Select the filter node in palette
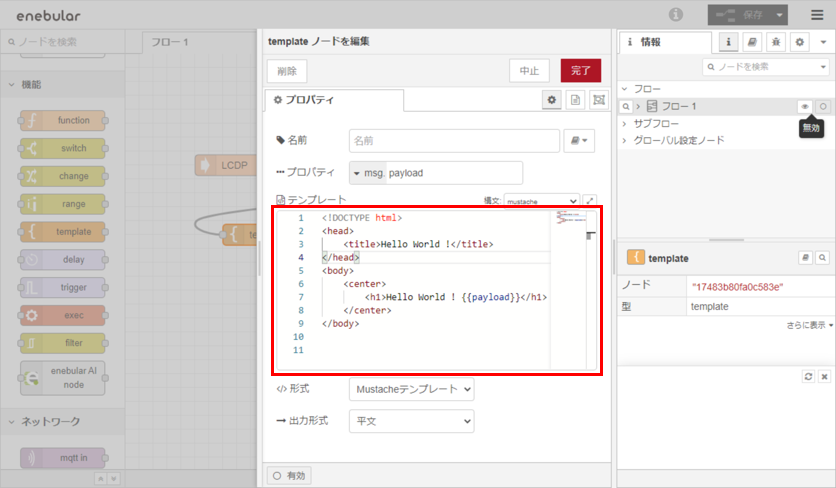 [63, 343]
